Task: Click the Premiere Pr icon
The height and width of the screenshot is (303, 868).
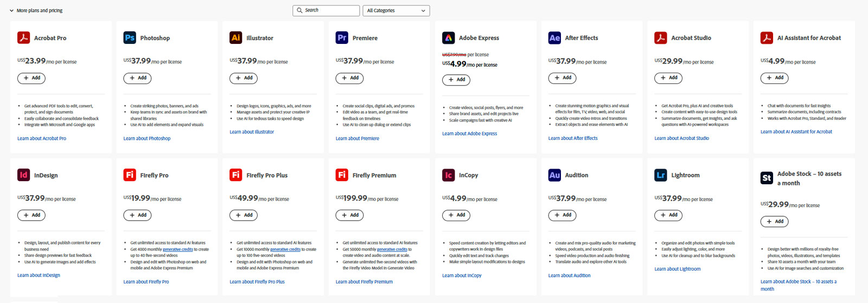Action: click(342, 38)
